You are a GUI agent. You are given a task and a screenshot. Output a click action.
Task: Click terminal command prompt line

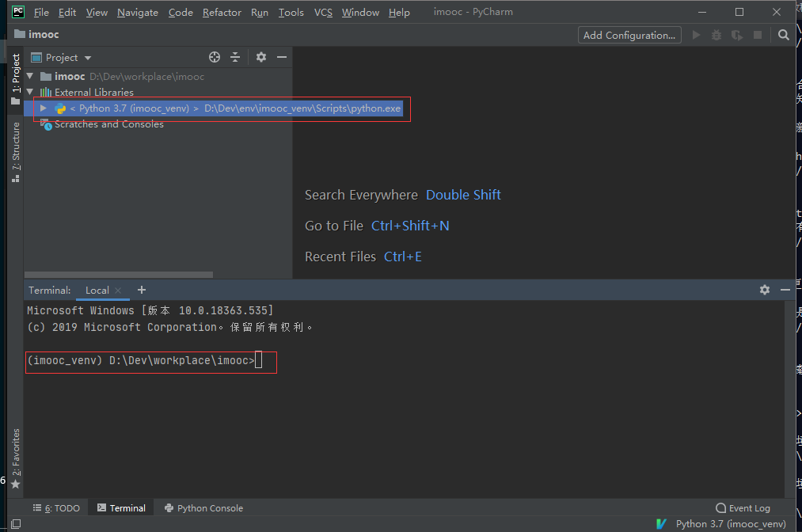point(145,361)
